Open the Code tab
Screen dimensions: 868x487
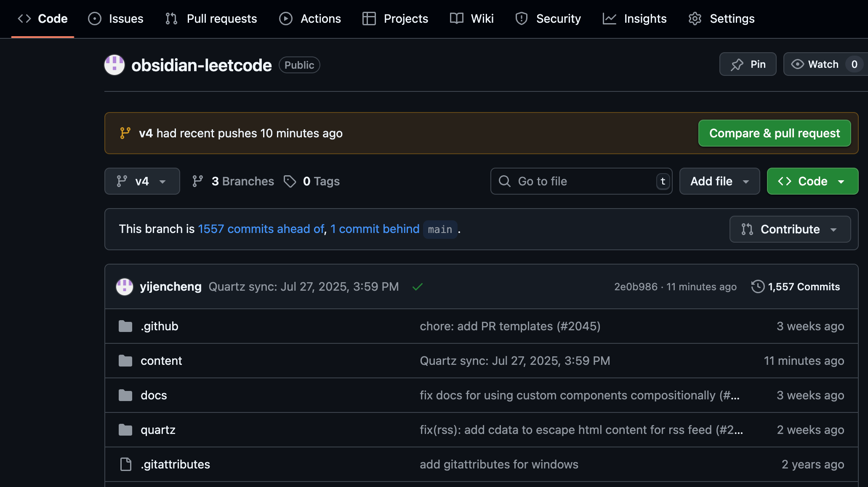click(43, 19)
